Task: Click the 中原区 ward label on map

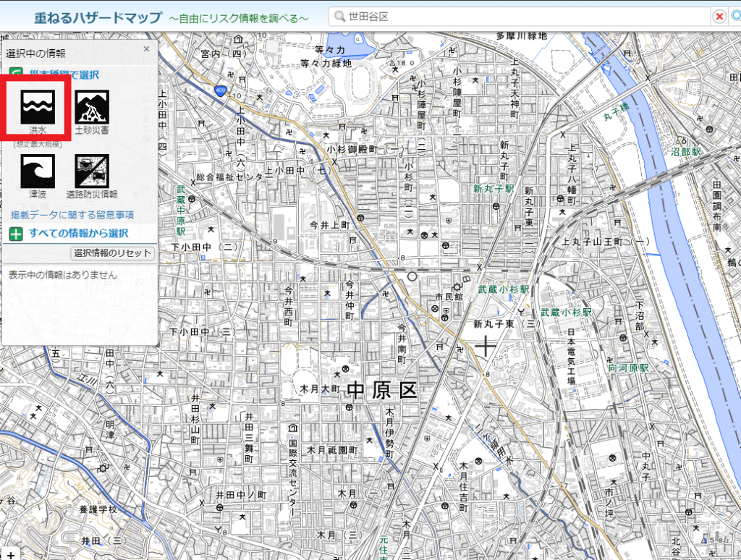Action: 383,391
